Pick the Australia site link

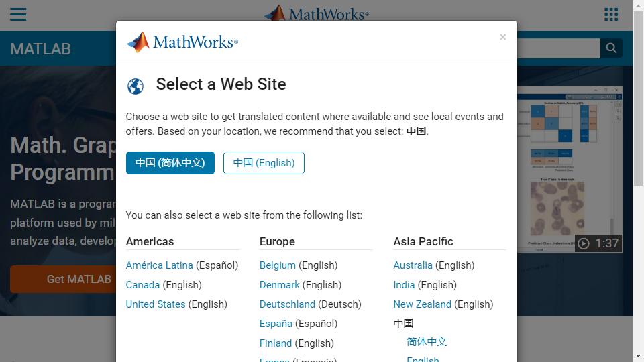(x=413, y=265)
